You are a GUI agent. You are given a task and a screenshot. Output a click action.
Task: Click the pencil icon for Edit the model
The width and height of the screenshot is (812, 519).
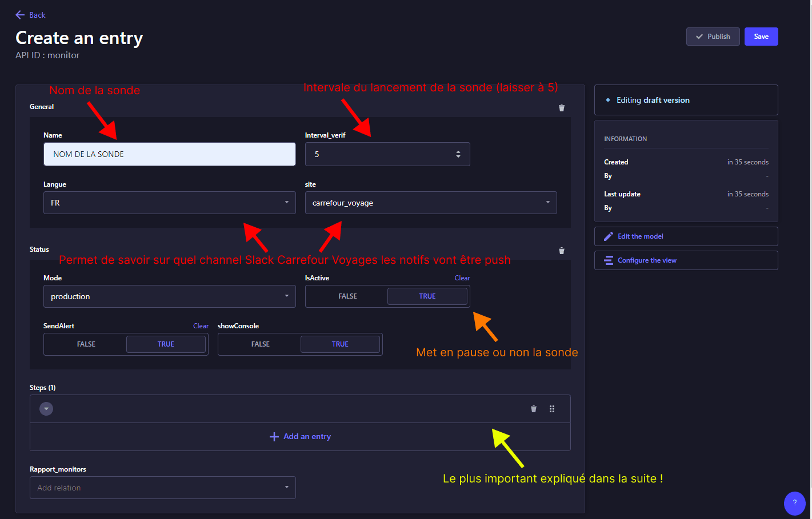608,236
